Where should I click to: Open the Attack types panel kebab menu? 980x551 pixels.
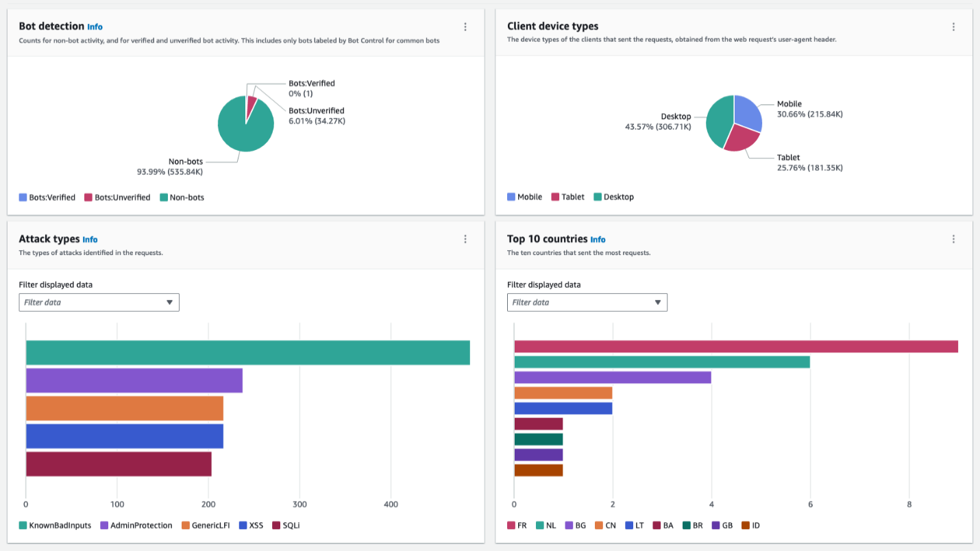[x=465, y=238]
